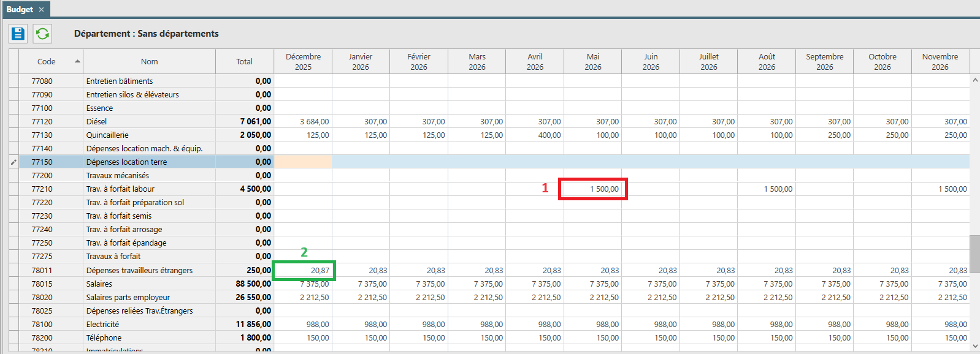980x354 pixels.
Task: Select Dépenses reliées Trav.Étrangers row
Action: (139, 311)
